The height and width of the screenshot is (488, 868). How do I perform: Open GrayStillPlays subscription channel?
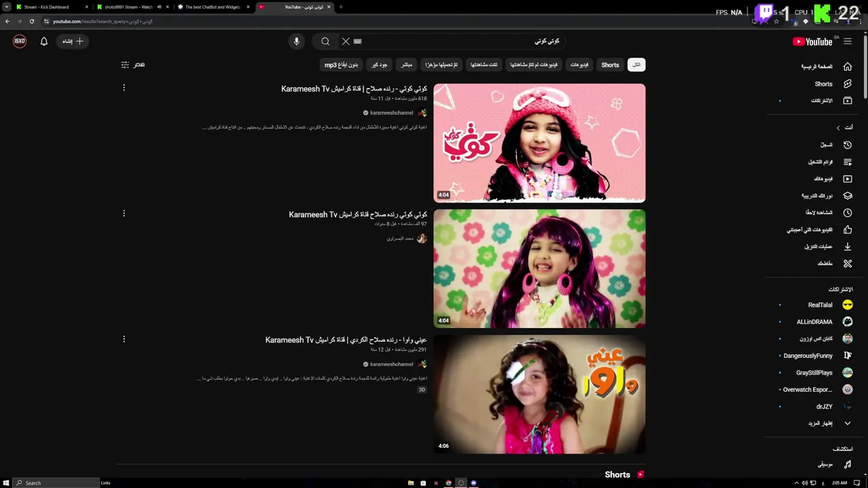pos(826,373)
